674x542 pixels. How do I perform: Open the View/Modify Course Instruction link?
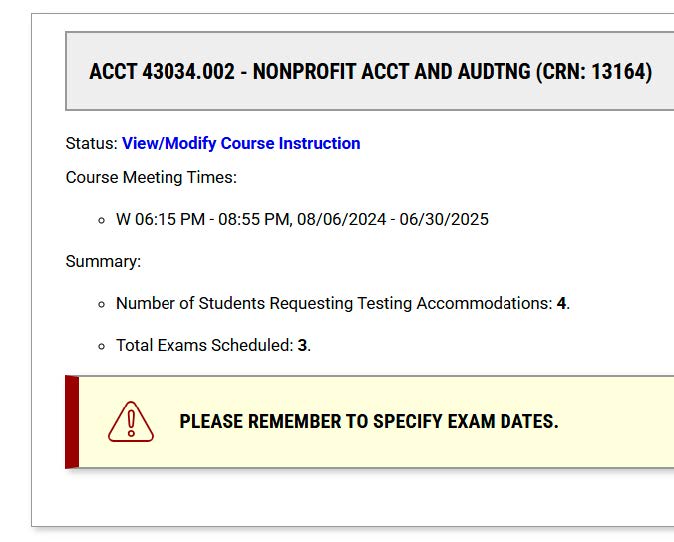point(241,144)
